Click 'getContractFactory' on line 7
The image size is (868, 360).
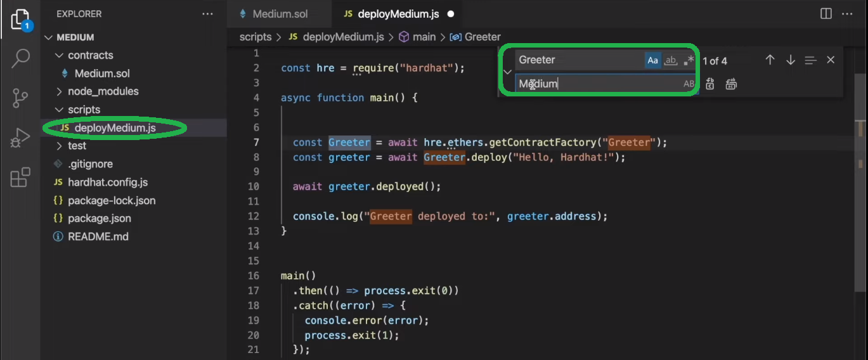tap(542, 143)
